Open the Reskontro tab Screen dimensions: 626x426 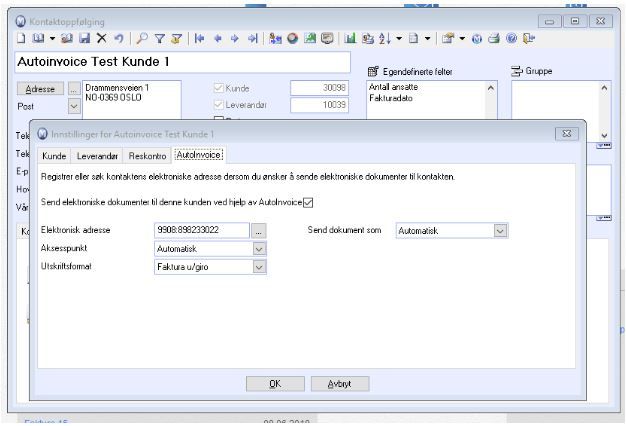[x=147, y=156]
